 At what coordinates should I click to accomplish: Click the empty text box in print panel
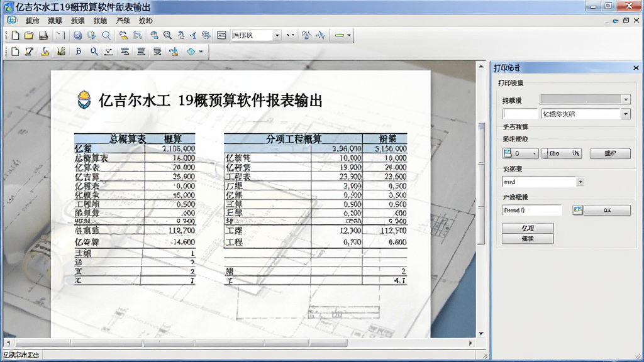[520, 114]
